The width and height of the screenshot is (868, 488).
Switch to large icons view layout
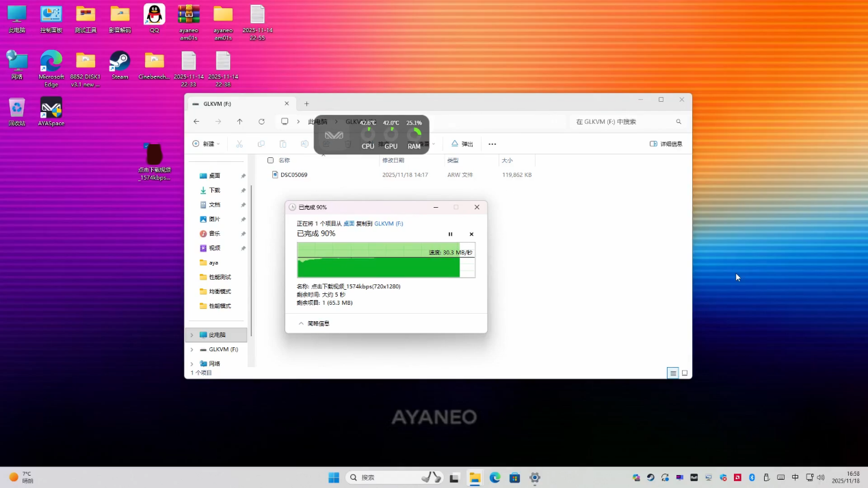click(685, 373)
